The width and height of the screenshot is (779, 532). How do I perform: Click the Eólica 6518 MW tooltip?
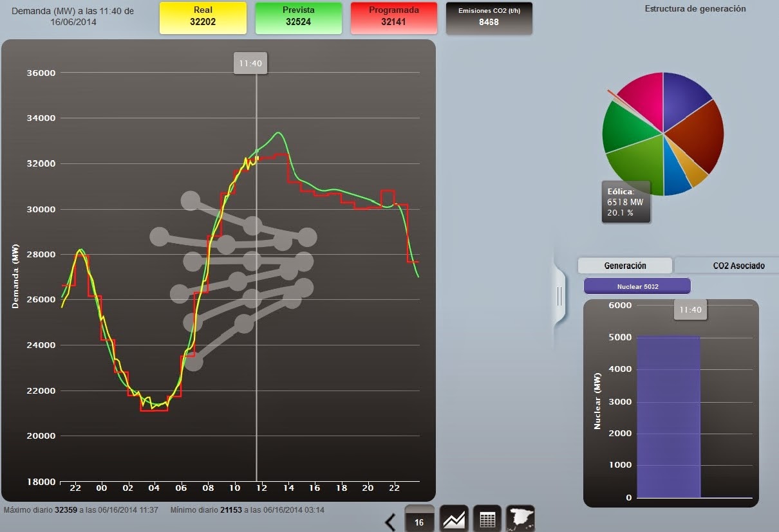point(626,201)
